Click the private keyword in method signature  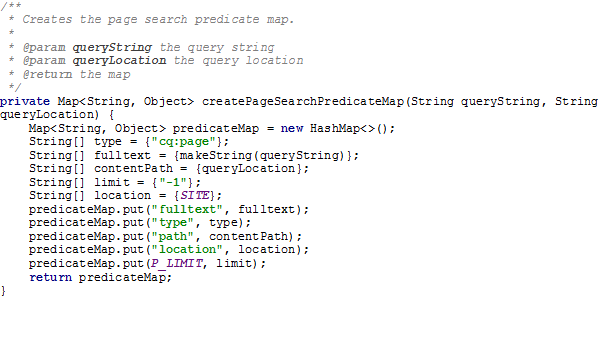point(25,102)
